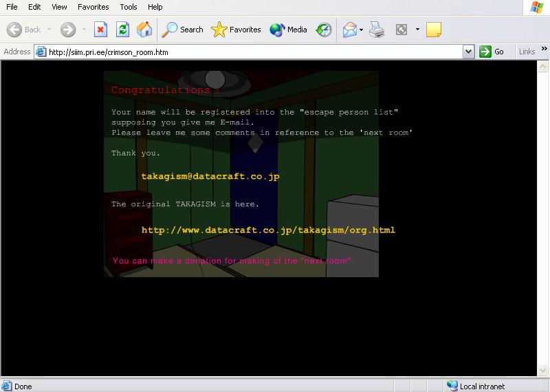Click the Go button
The width and height of the screenshot is (550, 392).
(492, 52)
